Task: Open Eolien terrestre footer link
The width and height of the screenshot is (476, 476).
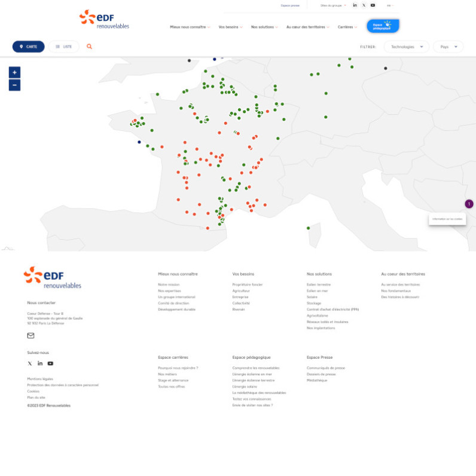Action: click(x=319, y=285)
